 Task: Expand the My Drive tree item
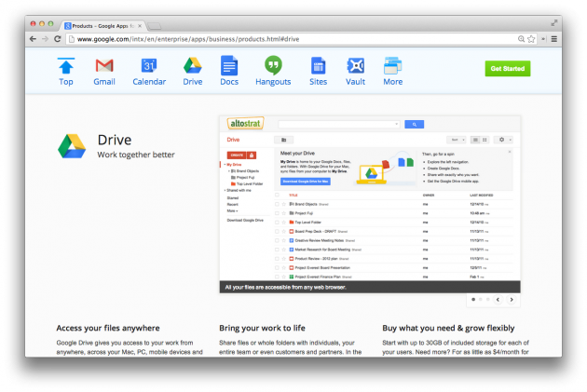tap(225, 165)
